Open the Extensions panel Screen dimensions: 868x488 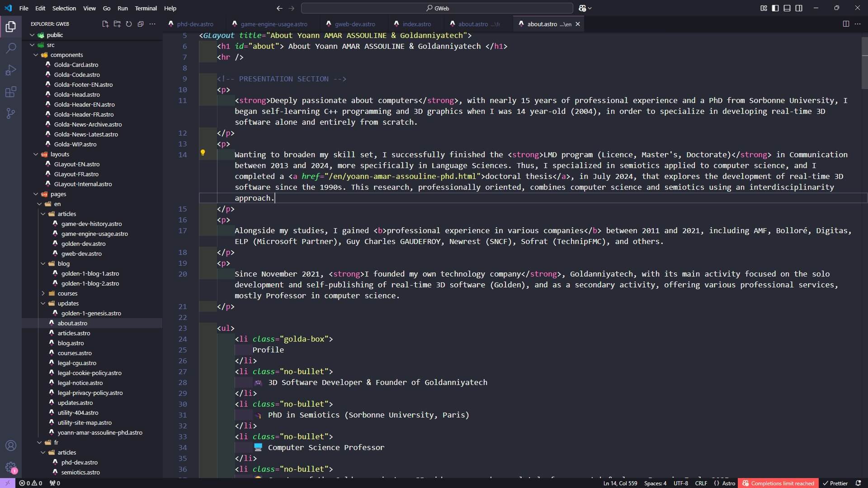click(10, 92)
